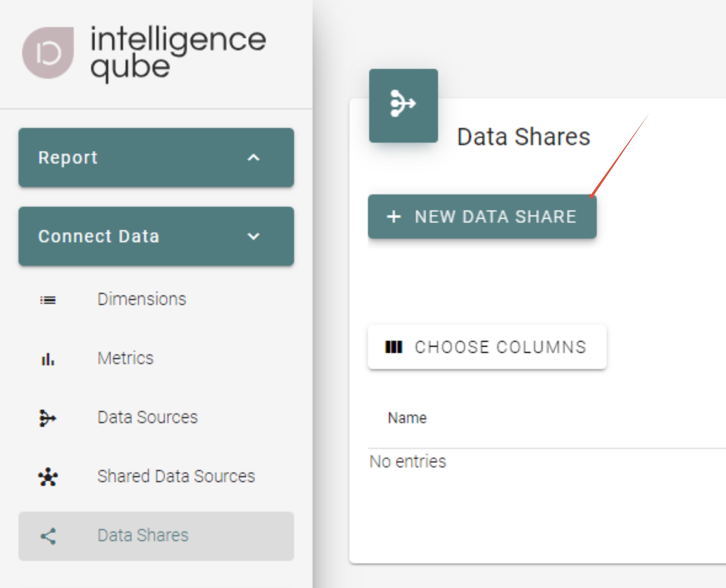
Task: Click the Dimensions list icon
Action: pos(48,300)
